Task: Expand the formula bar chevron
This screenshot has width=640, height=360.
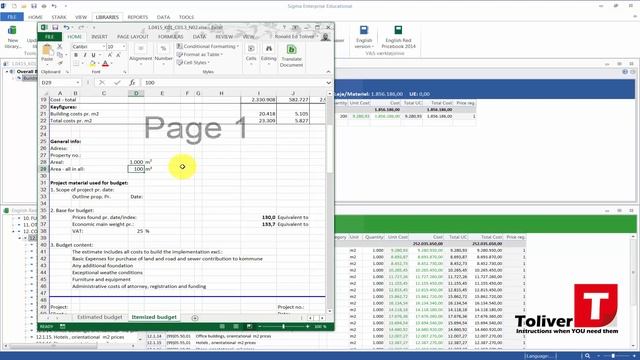Action: 329,82
